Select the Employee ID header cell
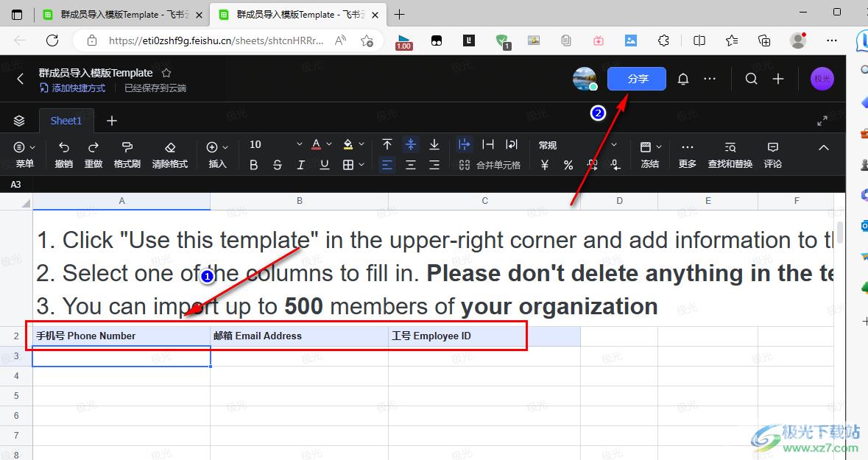The height and width of the screenshot is (460, 868). coord(484,336)
